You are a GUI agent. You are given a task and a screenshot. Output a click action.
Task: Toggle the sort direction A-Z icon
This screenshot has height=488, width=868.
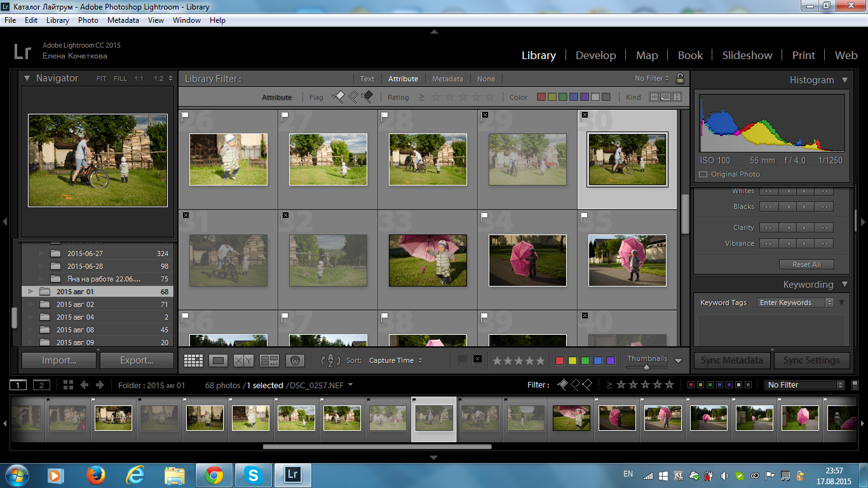[330, 360]
